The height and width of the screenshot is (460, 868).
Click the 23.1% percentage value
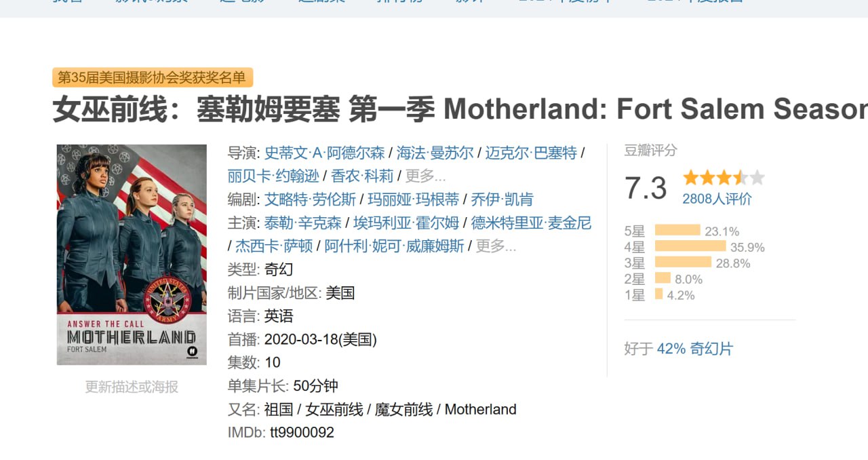point(722,231)
